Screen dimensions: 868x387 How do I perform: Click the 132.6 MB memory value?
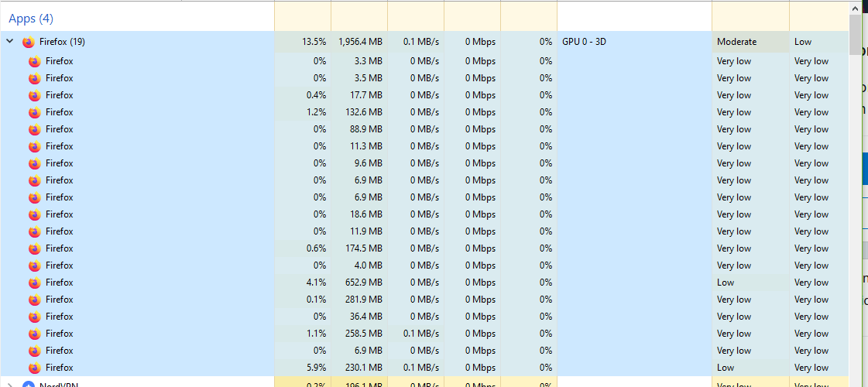point(364,112)
